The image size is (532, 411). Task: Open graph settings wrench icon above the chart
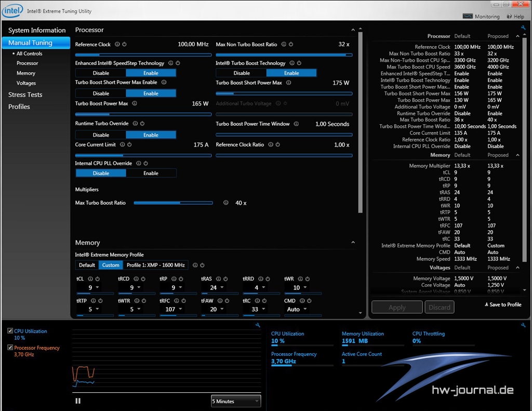(258, 325)
